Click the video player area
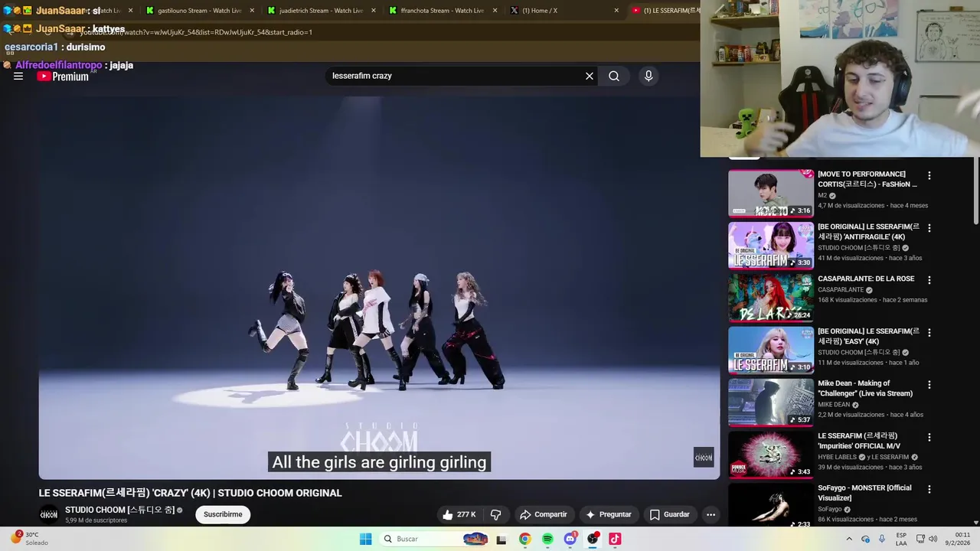The width and height of the screenshot is (980, 551). (x=379, y=287)
